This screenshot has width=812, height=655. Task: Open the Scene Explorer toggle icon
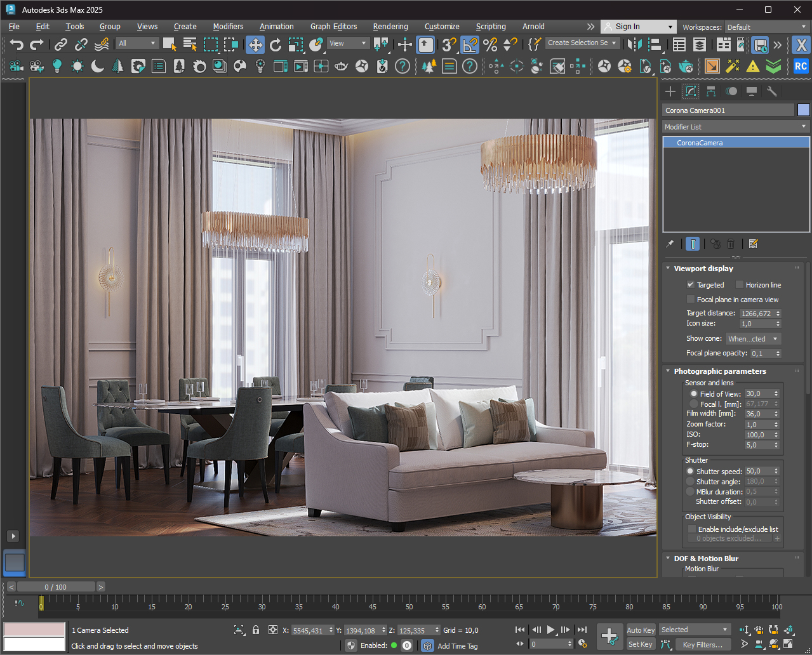point(679,44)
